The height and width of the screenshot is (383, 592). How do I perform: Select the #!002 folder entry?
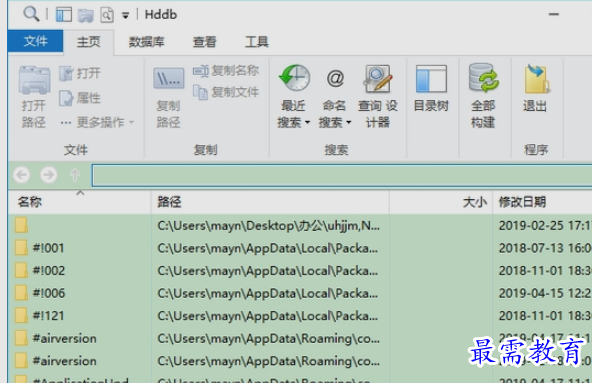[49, 271]
